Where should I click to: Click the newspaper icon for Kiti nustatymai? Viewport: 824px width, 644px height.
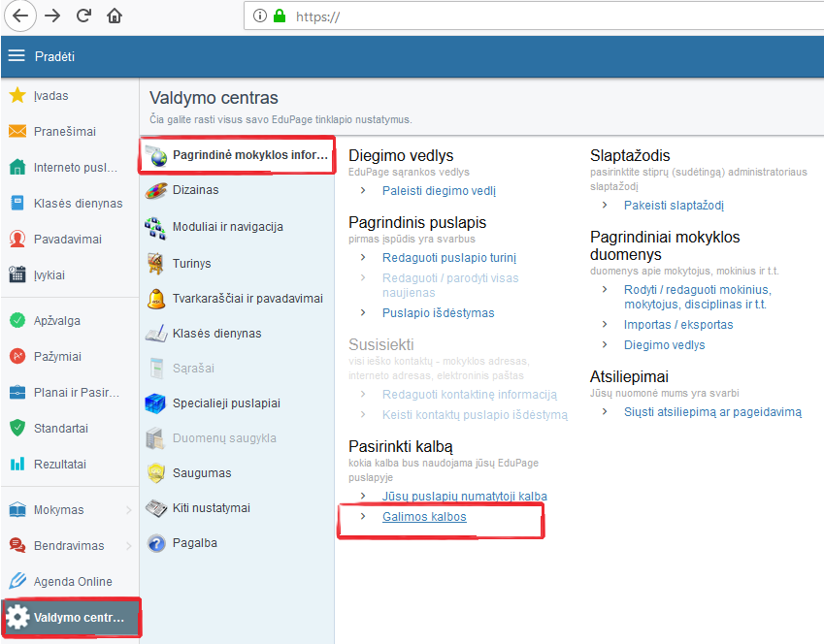[x=156, y=508]
